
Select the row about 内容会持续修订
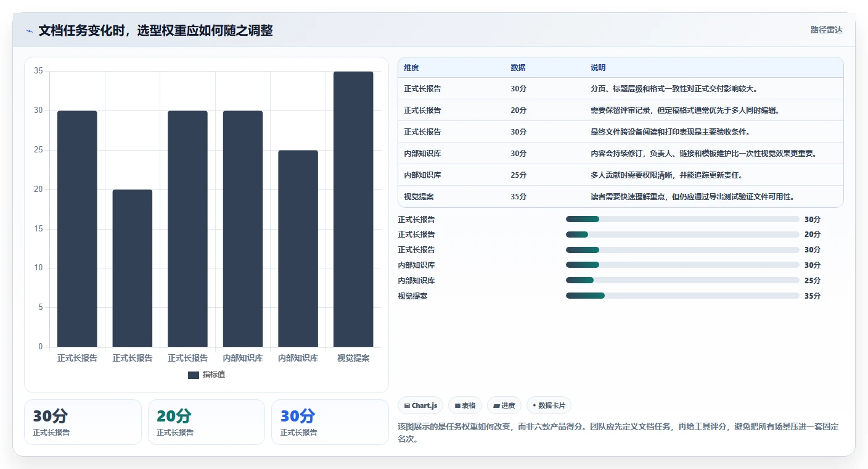click(620, 154)
